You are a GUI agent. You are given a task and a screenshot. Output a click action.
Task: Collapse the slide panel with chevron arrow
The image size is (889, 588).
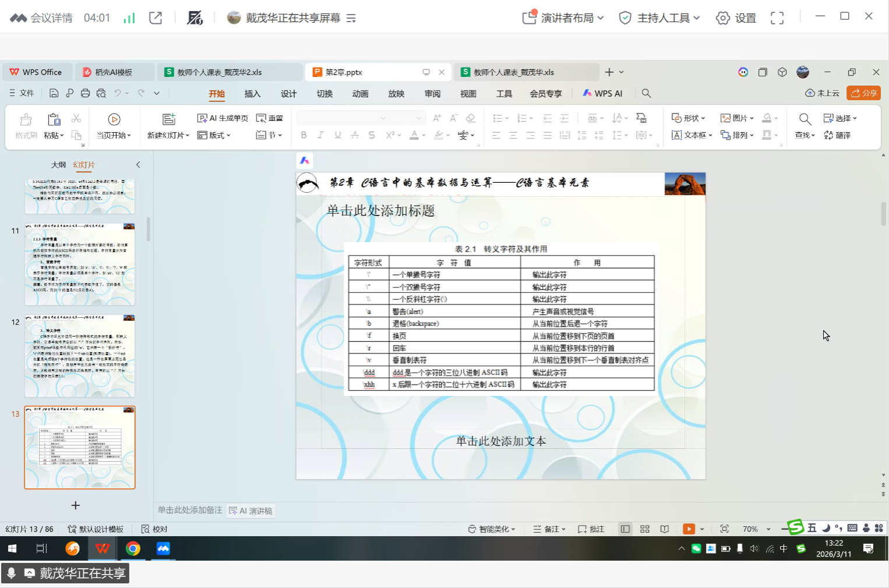pos(138,165)
